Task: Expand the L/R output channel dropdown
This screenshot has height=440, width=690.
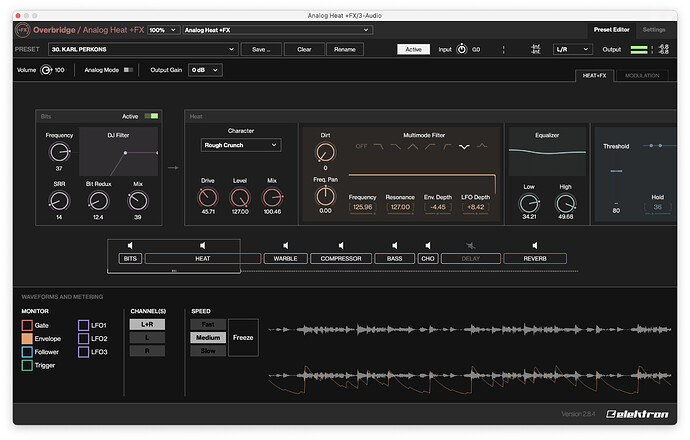Action: (574, 49)
